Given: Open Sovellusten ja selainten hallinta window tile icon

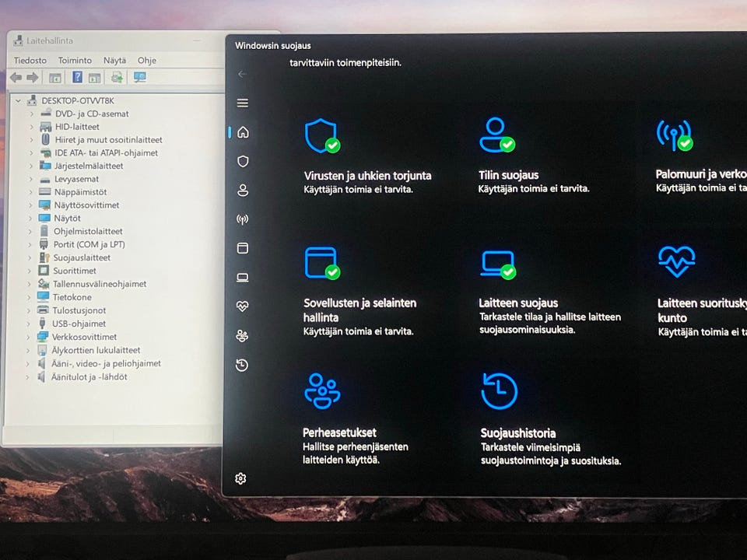Looking at the screenshot, I should pos(322,263).
